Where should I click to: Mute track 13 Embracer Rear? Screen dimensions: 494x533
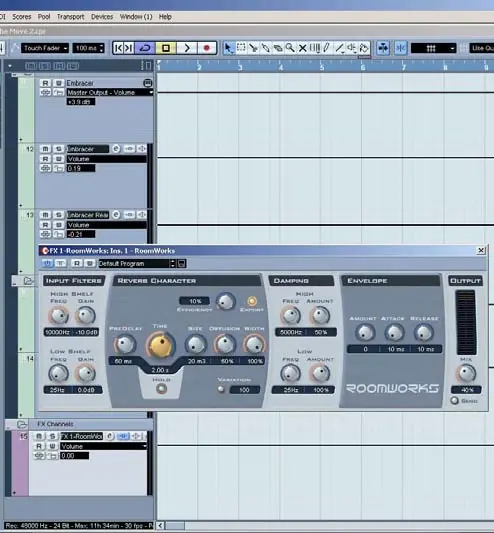click(45, 215)
